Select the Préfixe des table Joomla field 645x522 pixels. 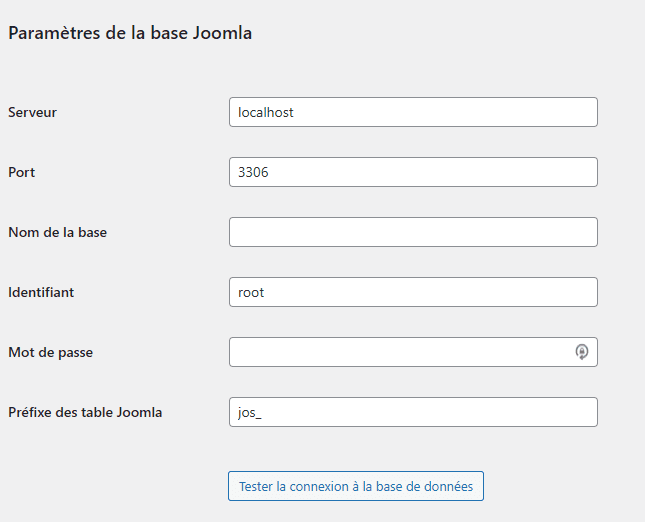[x=413, y=412]
